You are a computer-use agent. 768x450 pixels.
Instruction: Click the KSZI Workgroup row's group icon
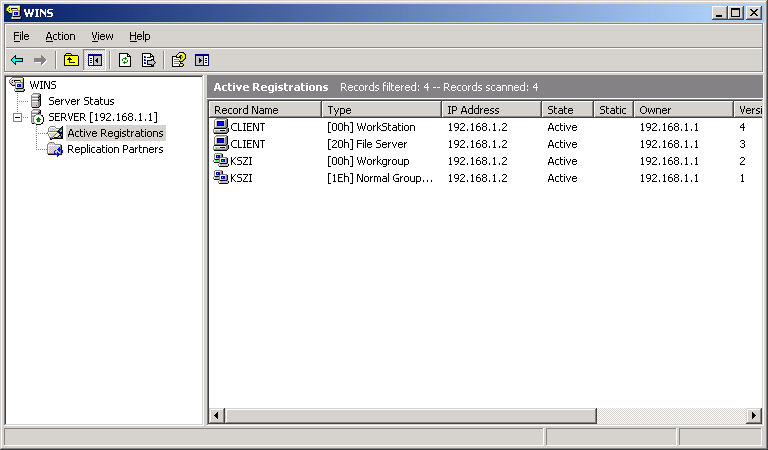tap(221, 161)
